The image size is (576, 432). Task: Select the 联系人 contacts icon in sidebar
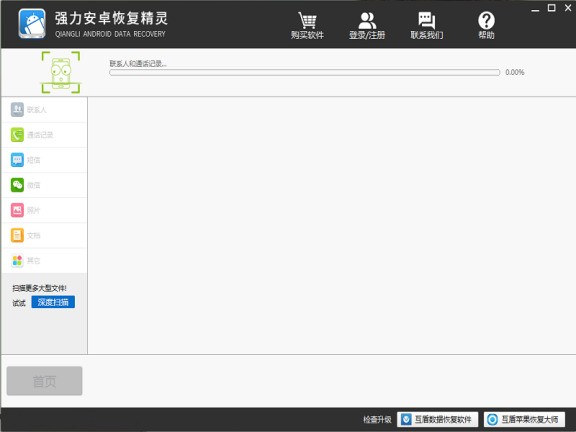pyautogui.click(x=17, y=109)
